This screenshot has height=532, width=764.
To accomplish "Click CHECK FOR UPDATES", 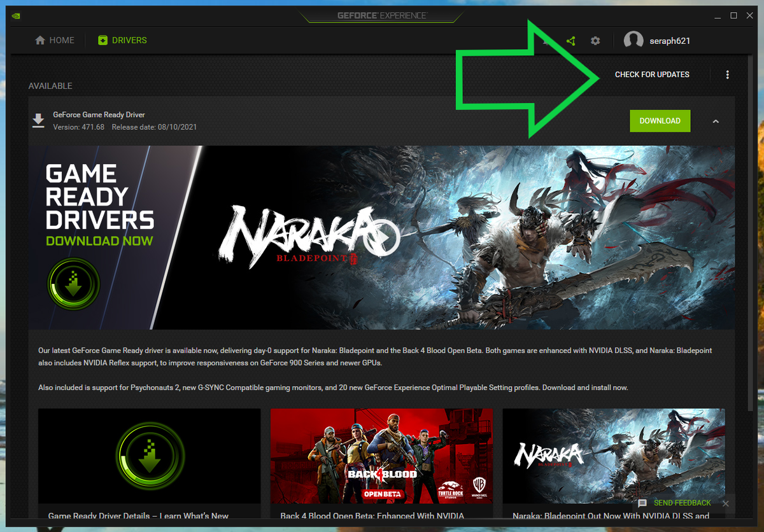I will 652,74.
